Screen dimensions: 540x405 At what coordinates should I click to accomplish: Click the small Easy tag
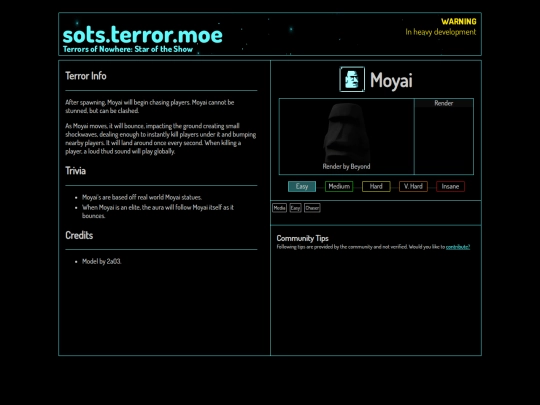(295, 208)
